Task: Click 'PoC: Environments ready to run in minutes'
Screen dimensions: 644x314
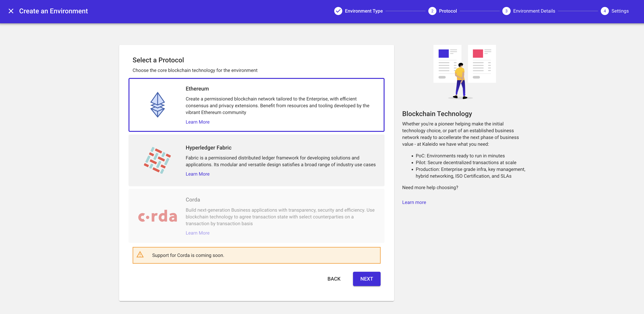Action: [x=460, y=156]
